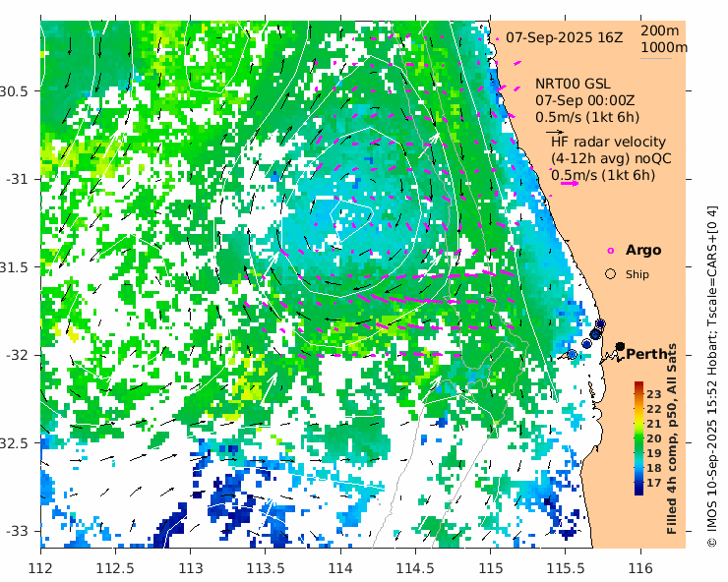Click the colour bar value '20'

pyautogui.click(x=653, y=438)
